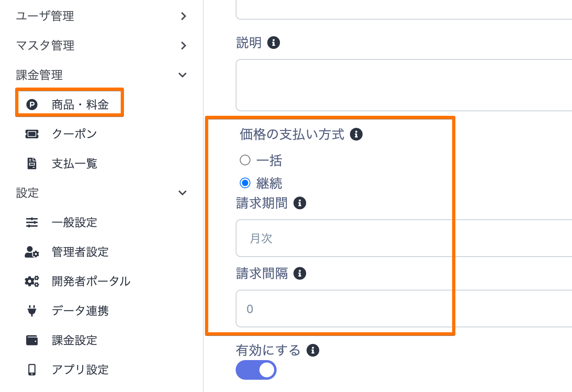This screenshot has width=572, height=392.
Task: Click the 開発者ポータル gears icon
Action: pos(32,281)
